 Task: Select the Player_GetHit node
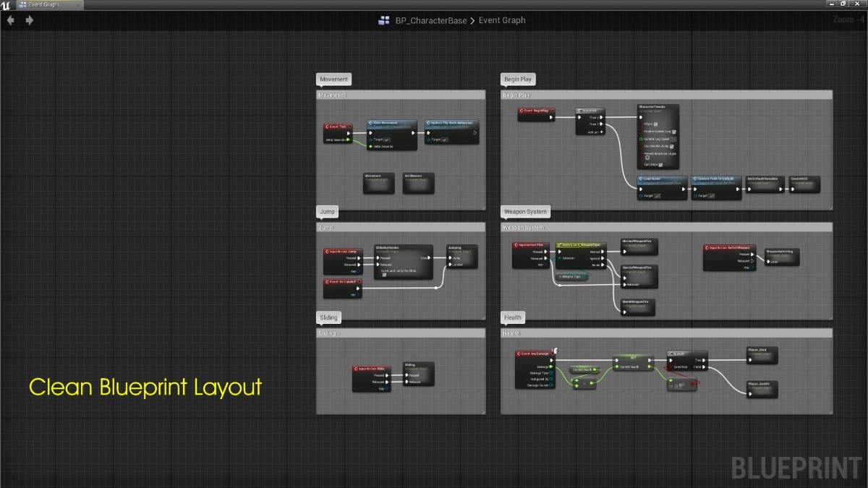coord(763,388)
